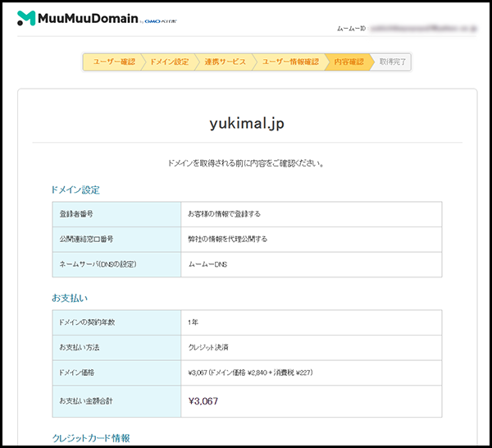Click the ¥3,067 total payment amount
Image resolution: width=492 pixels, height=448 pixels.
(x=204, y=401)
